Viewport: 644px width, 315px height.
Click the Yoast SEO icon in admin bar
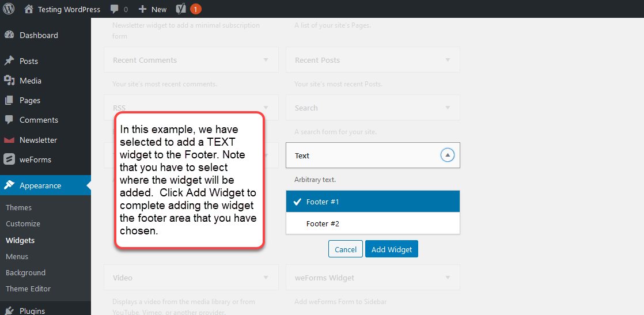click(180, 9)
